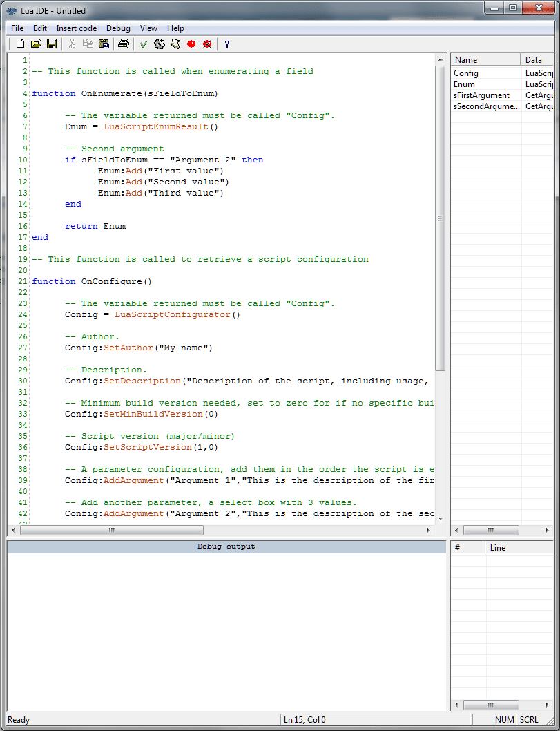Screen dimensions: 560x731
Task: Click line number 10 in the gutter
Action: [23, 160]
